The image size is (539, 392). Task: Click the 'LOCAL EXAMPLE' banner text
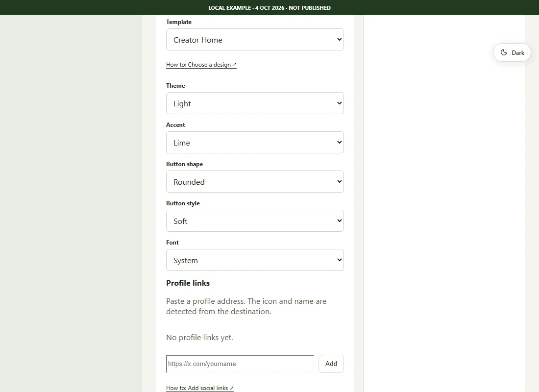(269, 7)
